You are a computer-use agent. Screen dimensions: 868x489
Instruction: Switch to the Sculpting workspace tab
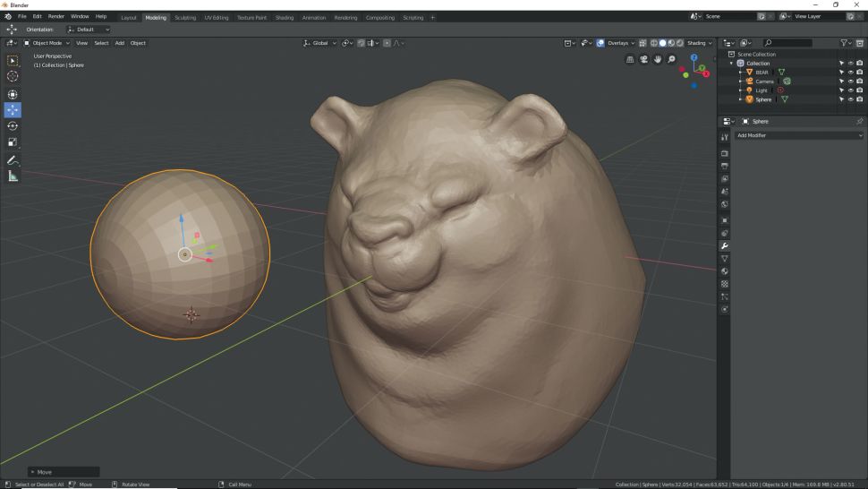[185, 17]
